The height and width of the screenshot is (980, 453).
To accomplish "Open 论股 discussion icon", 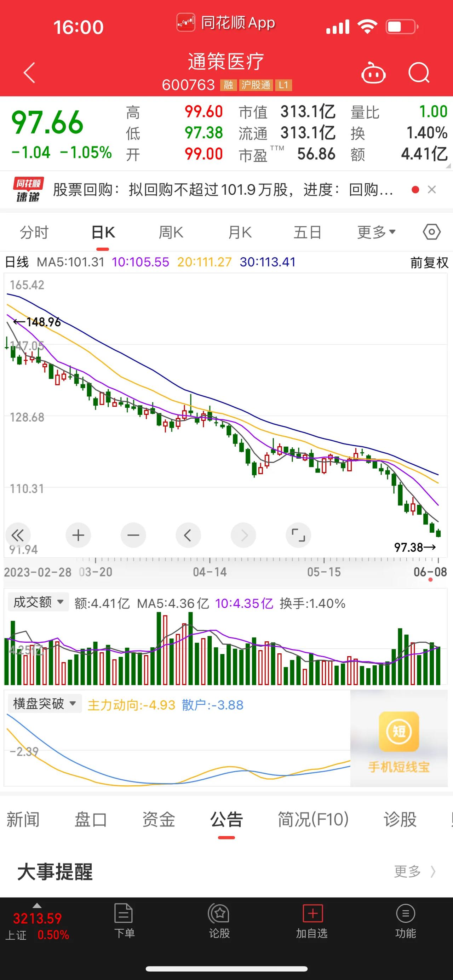I will pos(219,921).
